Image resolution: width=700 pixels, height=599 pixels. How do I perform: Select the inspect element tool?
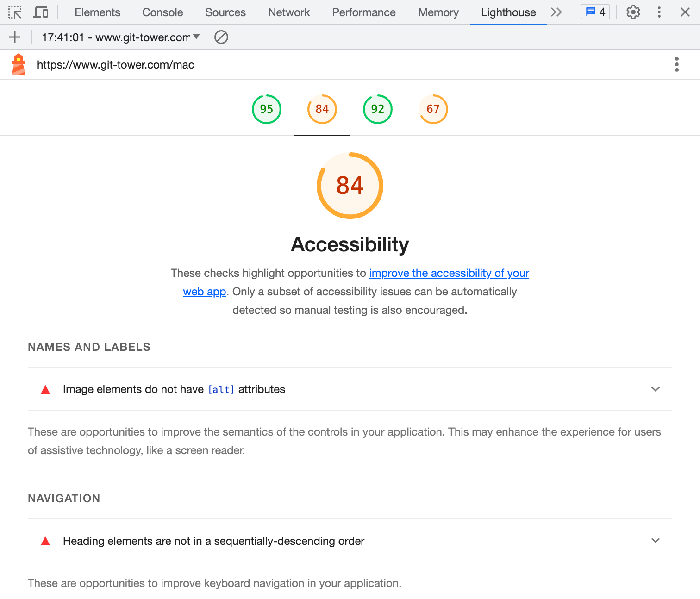pyautogui.click(x=15, y=12)
